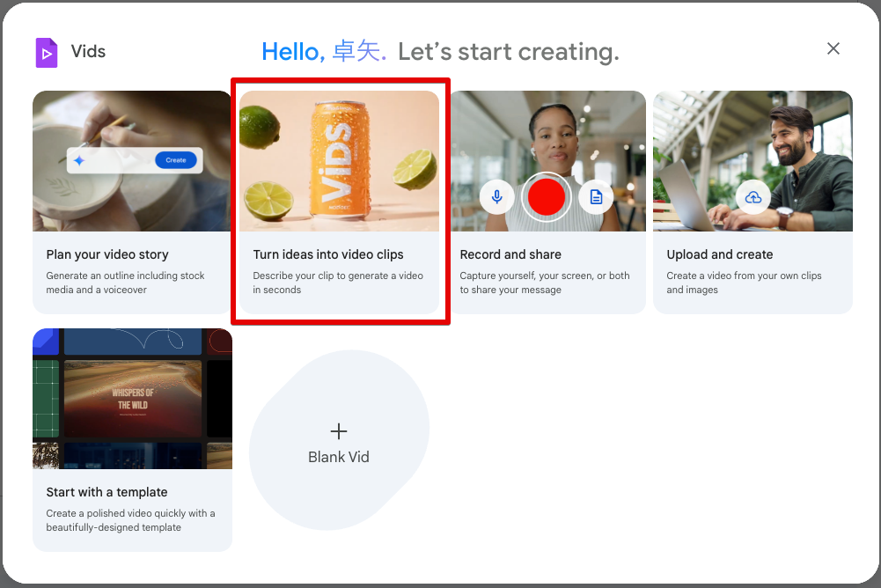881x588 pixels.
Task: Click the Google Vids logo icon
Action: tap(46, 52)
